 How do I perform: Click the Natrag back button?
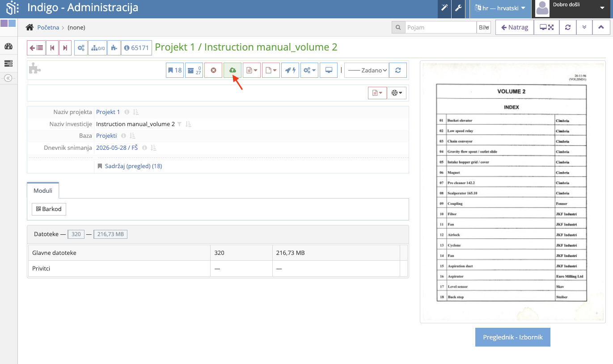515,27
